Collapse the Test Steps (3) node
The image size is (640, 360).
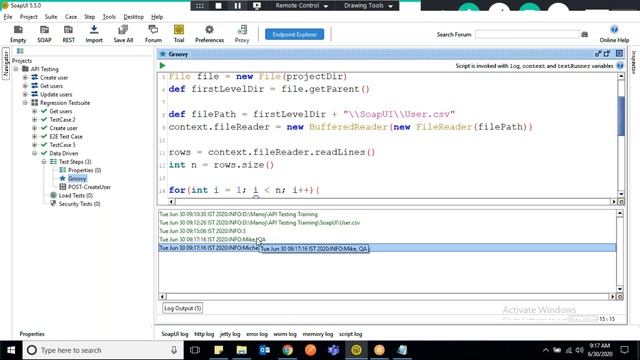(x=44, y=162)
